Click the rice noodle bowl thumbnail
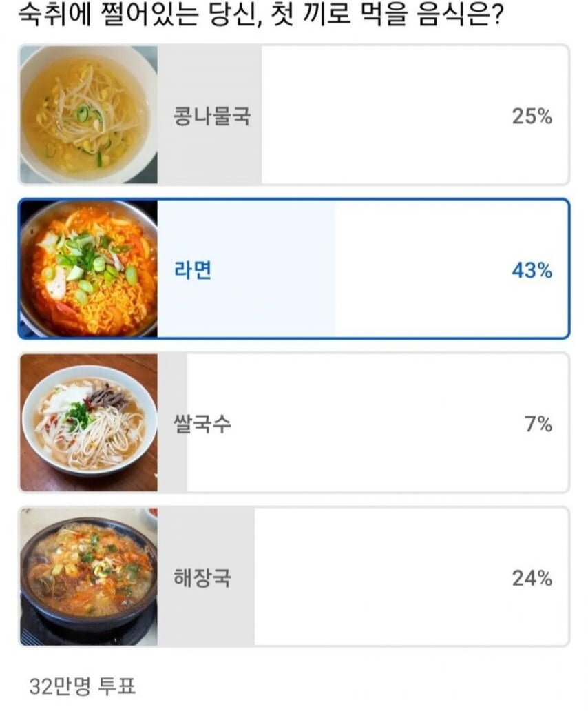The height and width of the screenshot is (718, 588). click(x=89, y=422)
